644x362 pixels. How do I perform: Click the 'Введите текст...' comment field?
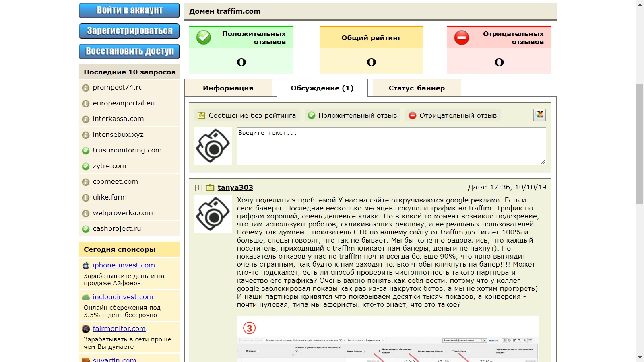coord(391,146)
